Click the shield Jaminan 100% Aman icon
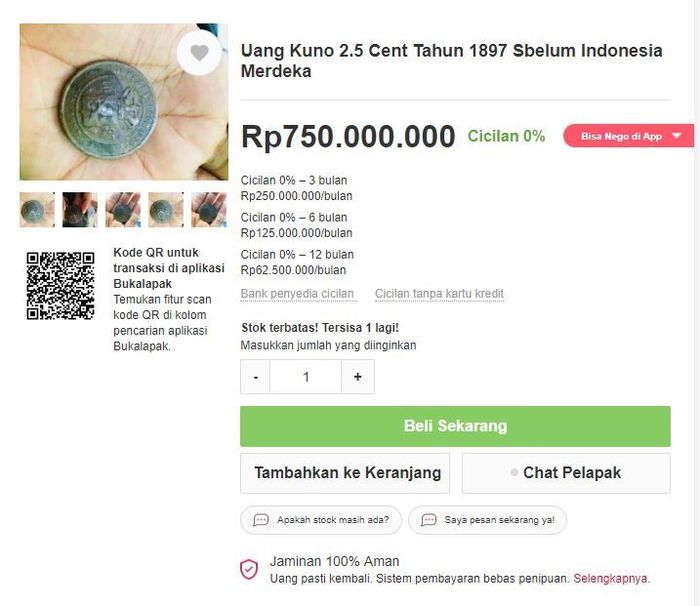Image resolution: width=700 pixels, height=606 pixels. 249,569
